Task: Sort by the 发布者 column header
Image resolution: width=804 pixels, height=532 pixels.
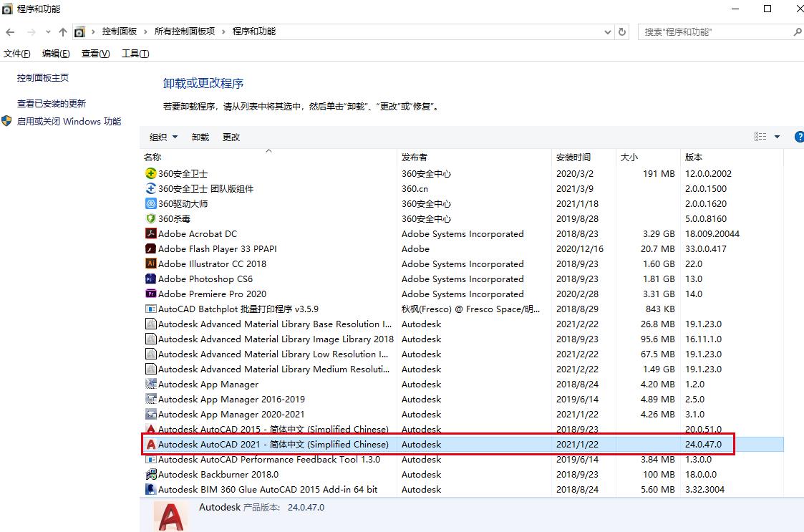Action: [474, 157]
